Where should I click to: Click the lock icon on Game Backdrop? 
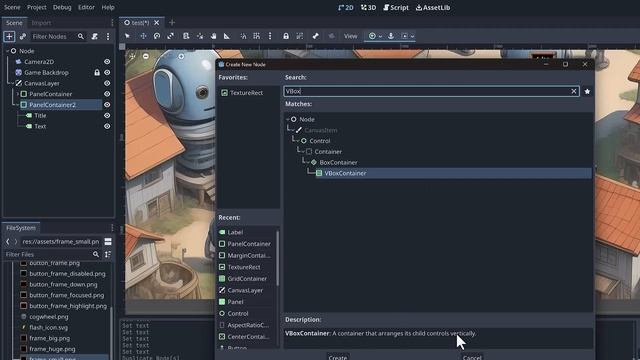[97, 72]
